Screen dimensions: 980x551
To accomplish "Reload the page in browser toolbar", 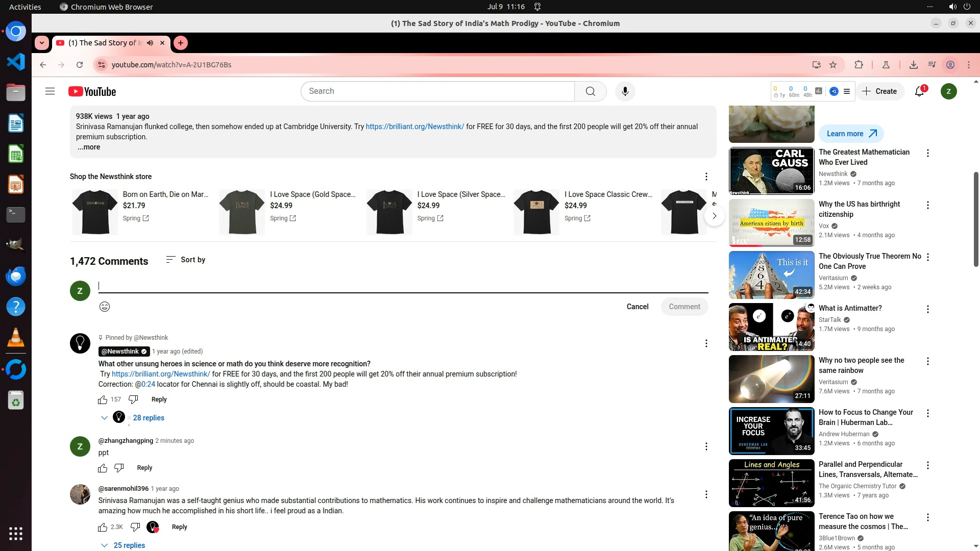I will point(80,65).
